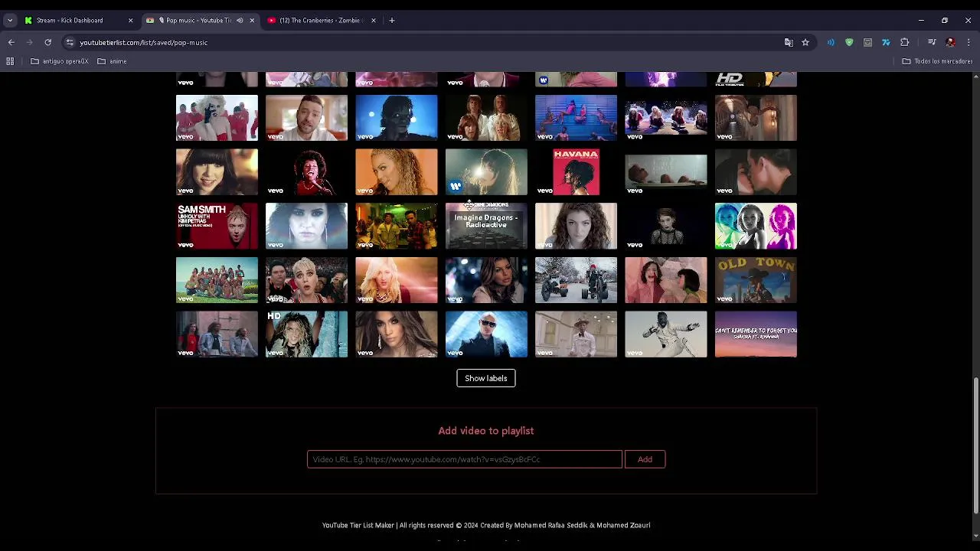Select the ATV quad bikes snow thumbnail
The height and width of the screenshot is (551, 980).
[576, 280]
